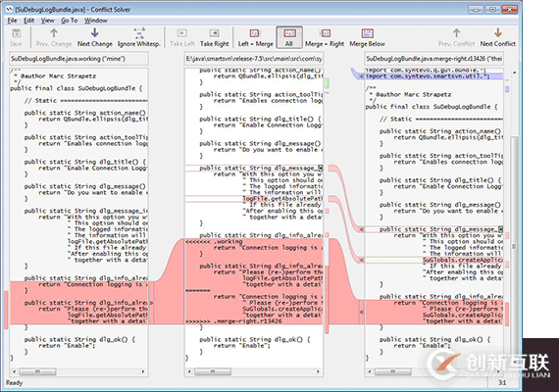Image resolution: width=559 pixels, height=392 pixels.
Task: Click the vertical scrollbar thumb at far right
Action: (x=514, y=246)
